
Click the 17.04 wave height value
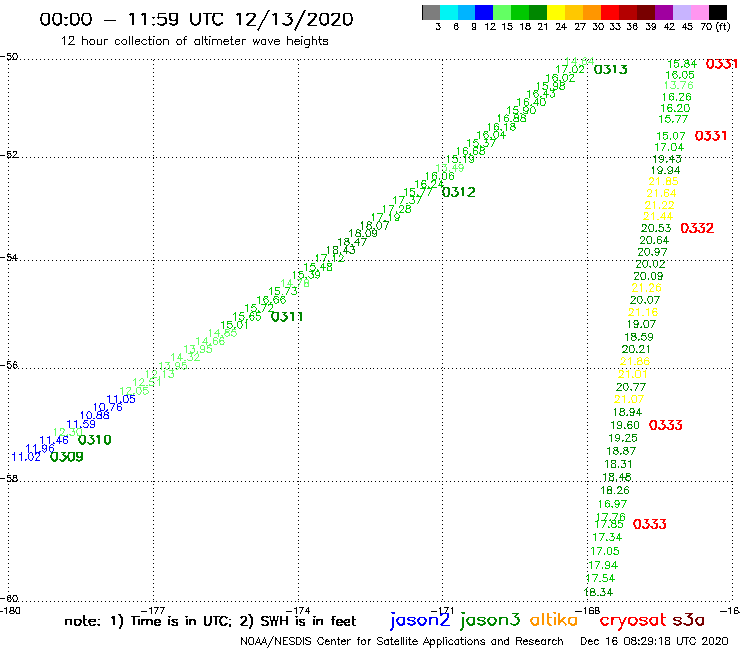[669, 147]
